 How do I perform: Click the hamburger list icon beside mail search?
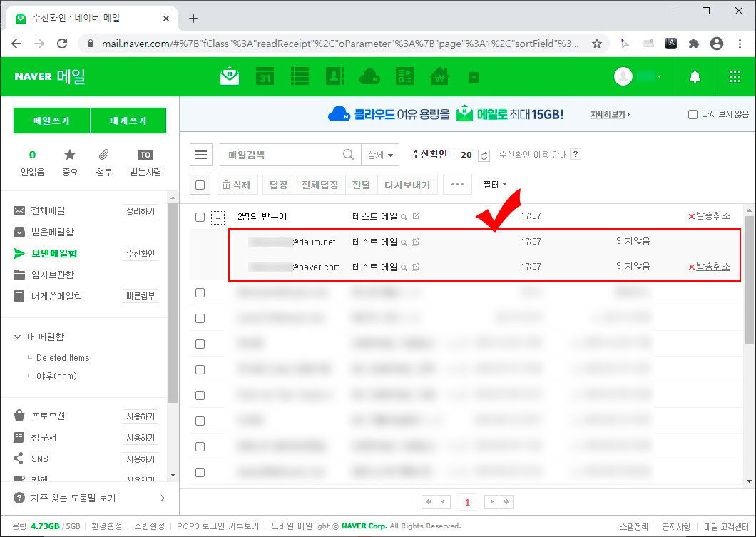200,154
